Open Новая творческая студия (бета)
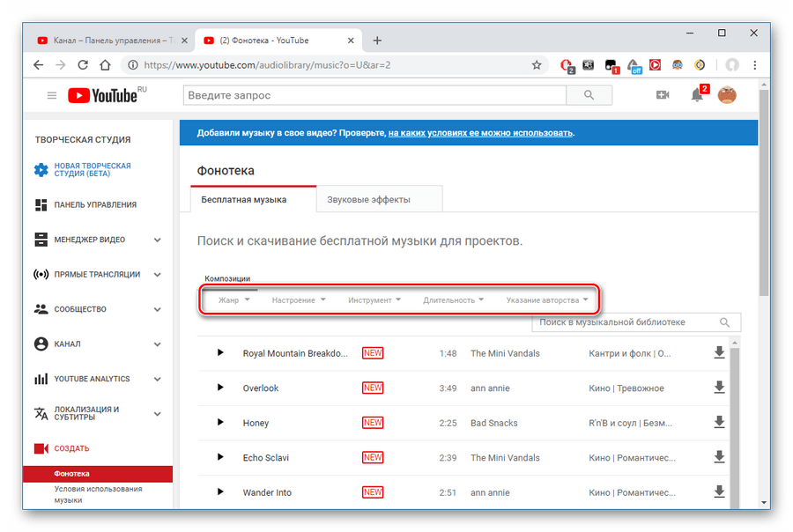 click(x=93, y=169)
